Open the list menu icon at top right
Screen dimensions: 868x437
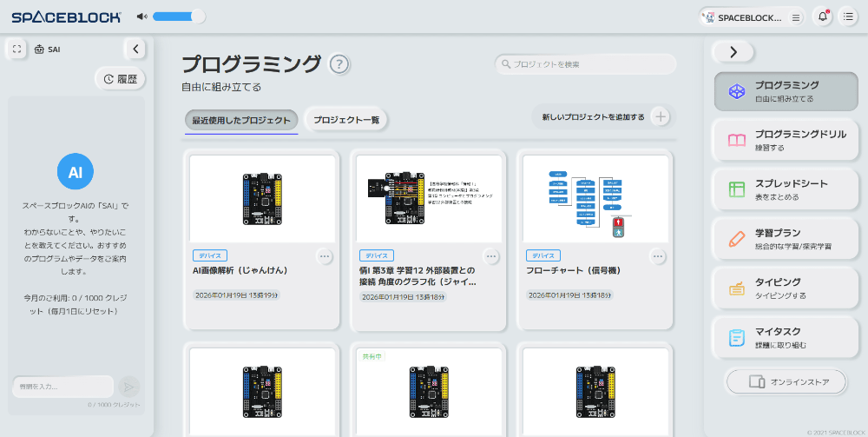coord(848,17)
